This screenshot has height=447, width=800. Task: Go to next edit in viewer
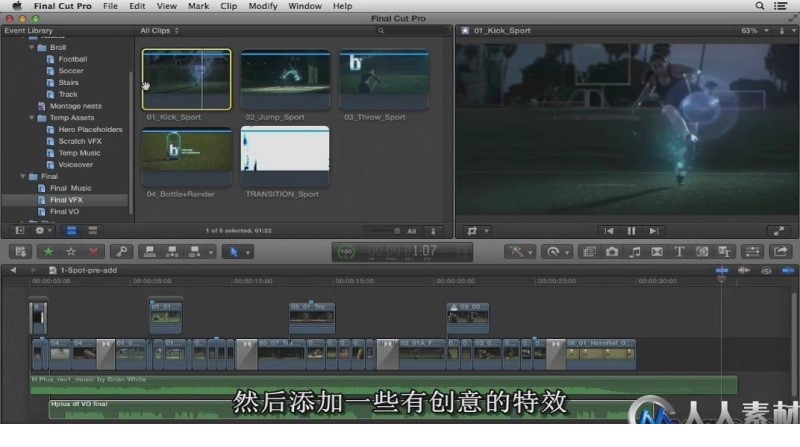tap(654, 231)
